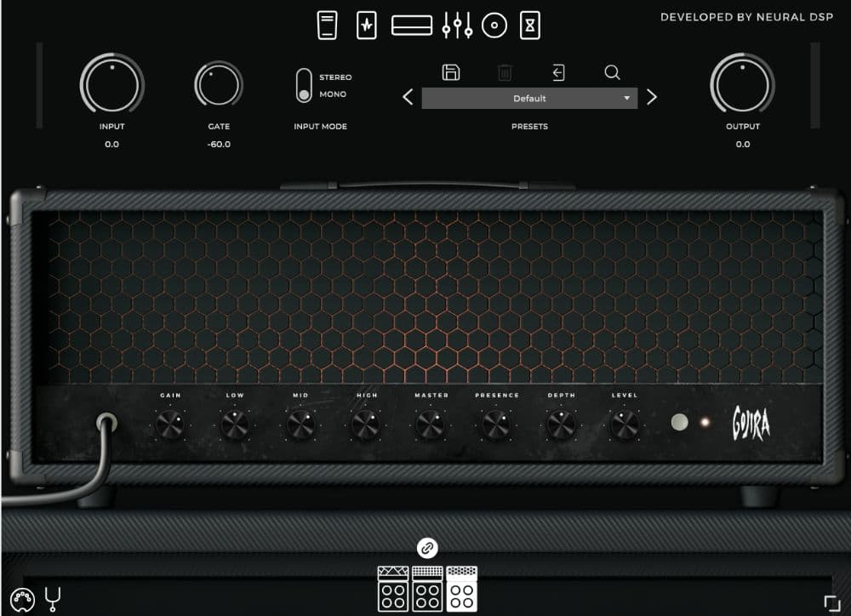This screenshot has height=616, width=851.
Task: Open the Default preset dropdown
Action: click(529, 98)
